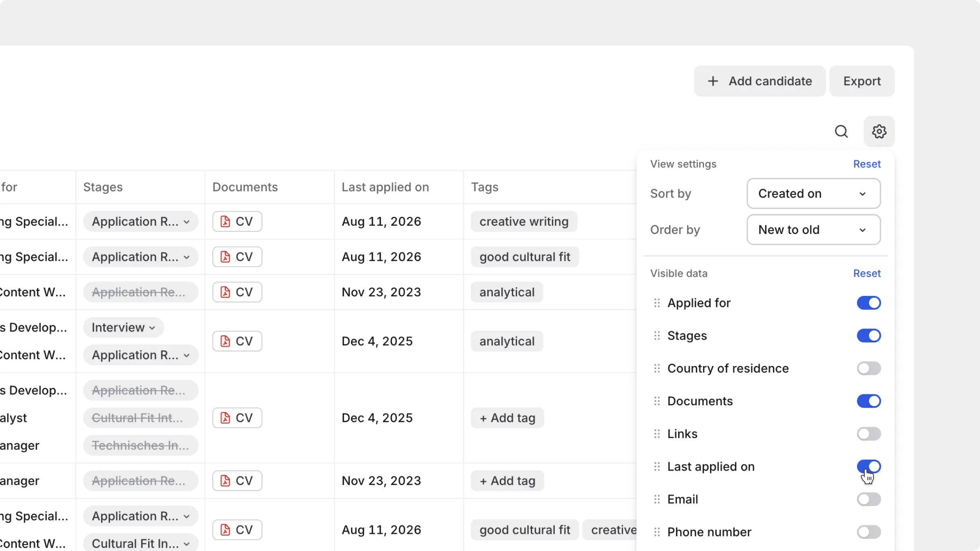Click drag handle next to Last applied on
The height and width of the screenshot is (551, 980).
point(657,467)
